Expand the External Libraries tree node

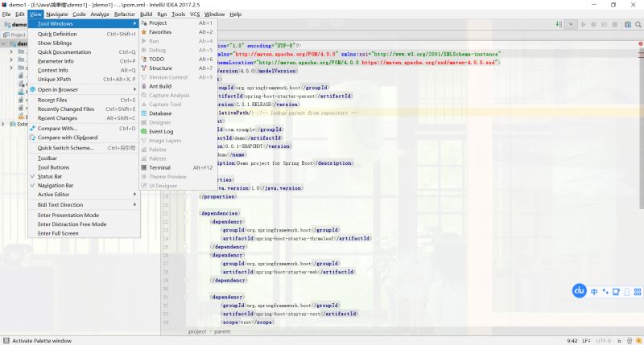pos(3,124)
